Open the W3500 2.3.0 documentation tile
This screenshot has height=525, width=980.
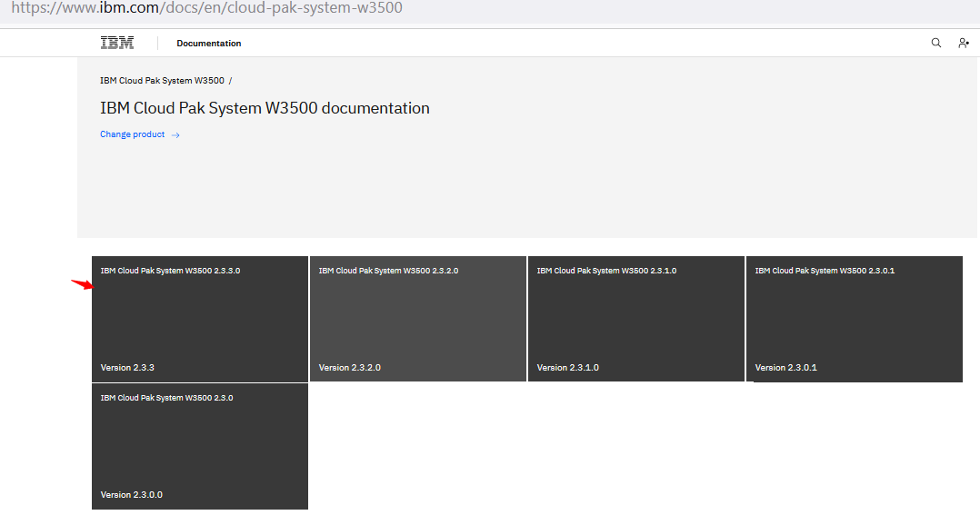click(x=200, y=446)
